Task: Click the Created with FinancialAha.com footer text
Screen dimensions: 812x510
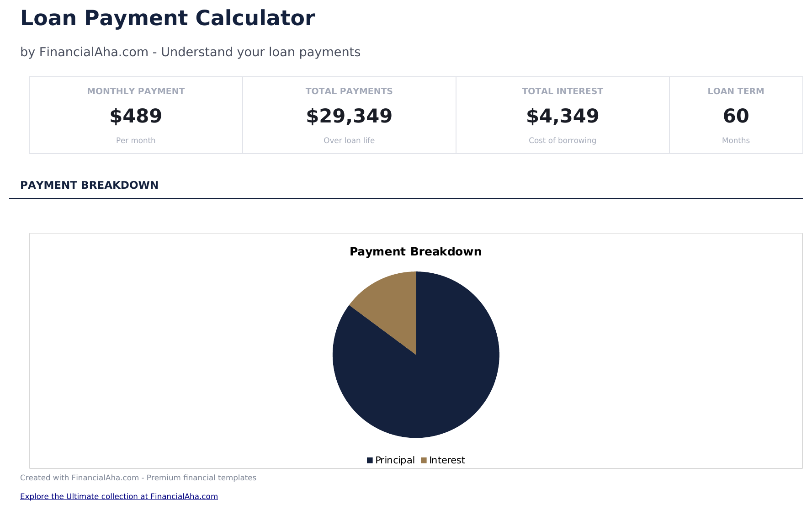Action: (x=138, y=478)
